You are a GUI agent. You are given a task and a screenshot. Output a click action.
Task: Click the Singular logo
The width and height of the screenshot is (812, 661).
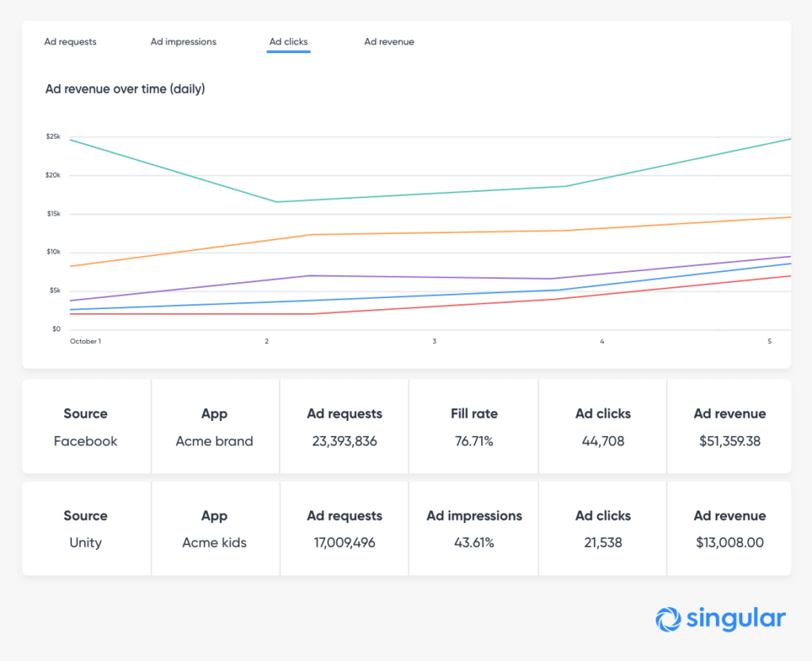(x=720, y=619)
